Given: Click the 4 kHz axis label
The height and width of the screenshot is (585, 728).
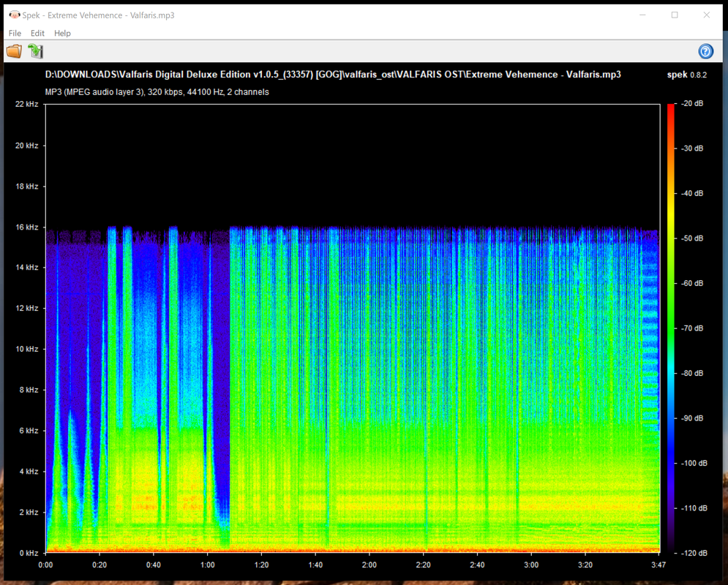Looking at the screenshot, I should tap(29, 472).
